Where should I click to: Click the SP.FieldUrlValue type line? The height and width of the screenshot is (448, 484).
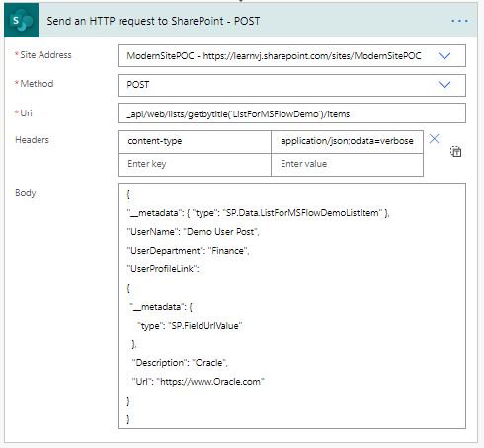tap(190, 326)
